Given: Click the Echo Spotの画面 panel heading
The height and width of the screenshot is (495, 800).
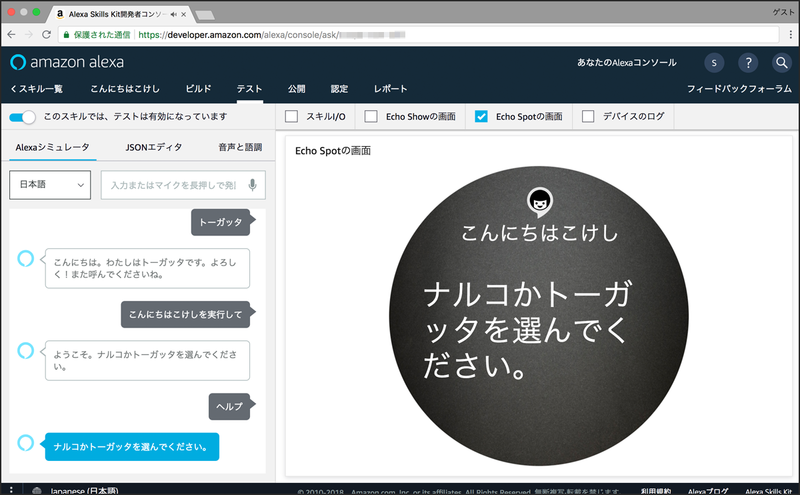Looking at the screenshot, I should (333, 151).
